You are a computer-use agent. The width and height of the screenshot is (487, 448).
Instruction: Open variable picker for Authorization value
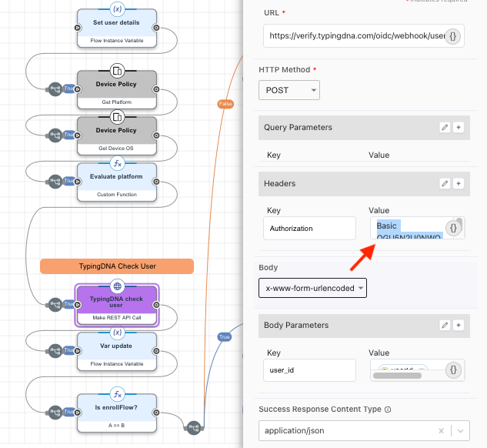(x=453, y=229)
